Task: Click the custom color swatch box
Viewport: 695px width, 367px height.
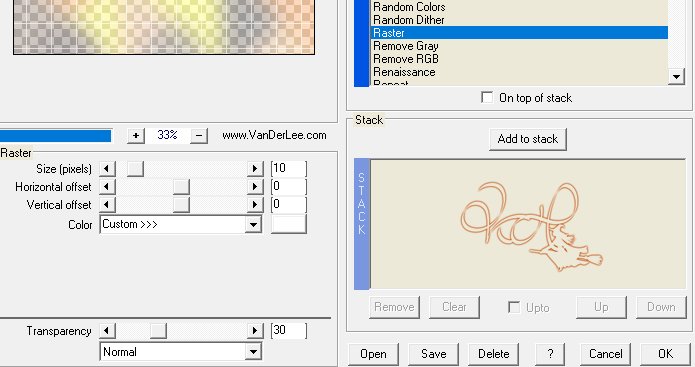Action: click(x=289, y=224)
